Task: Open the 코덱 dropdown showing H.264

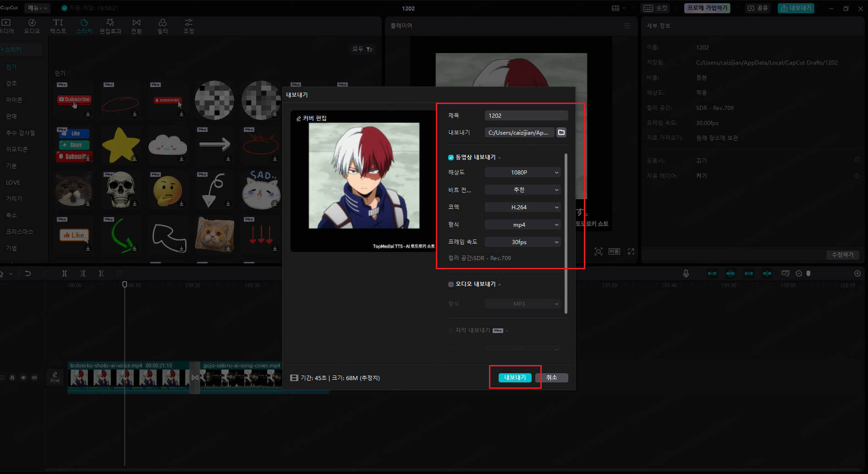Action: point(522,207)
